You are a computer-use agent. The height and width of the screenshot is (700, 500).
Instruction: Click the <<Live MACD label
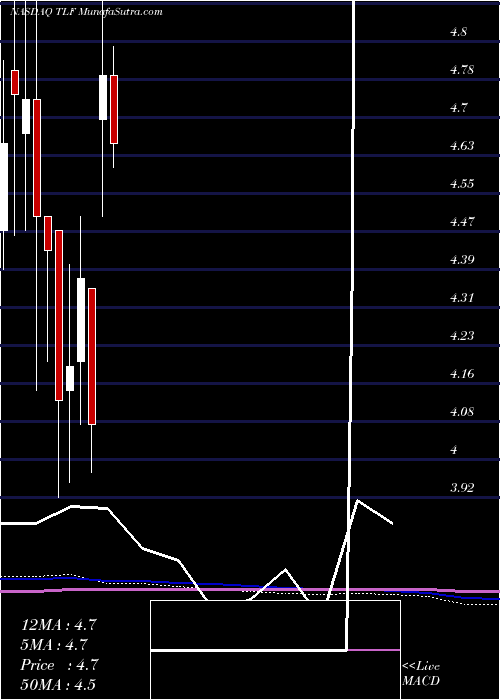pyautogui.click(x=421, y=674)
